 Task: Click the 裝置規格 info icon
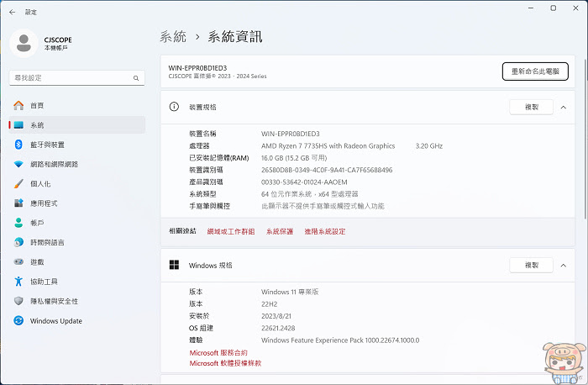click(174, 107)
